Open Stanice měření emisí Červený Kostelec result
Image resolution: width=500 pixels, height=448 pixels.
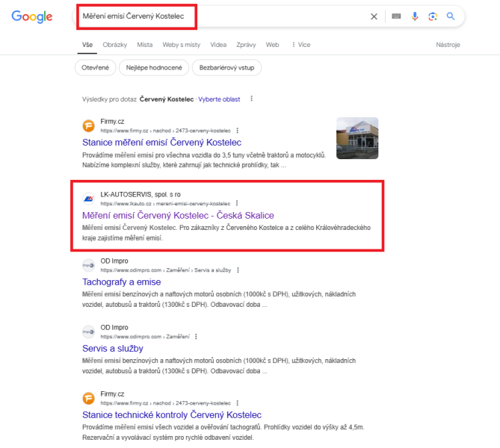(161, 143)
